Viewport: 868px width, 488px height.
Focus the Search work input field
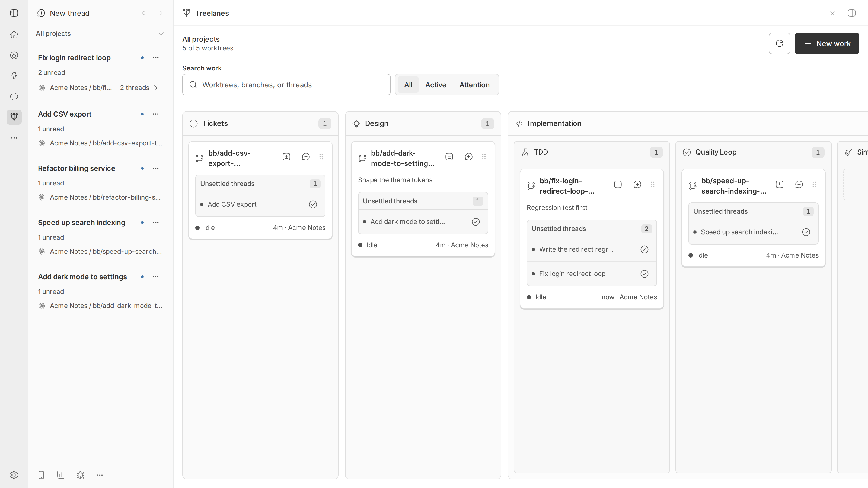click(x=286, y=85)
